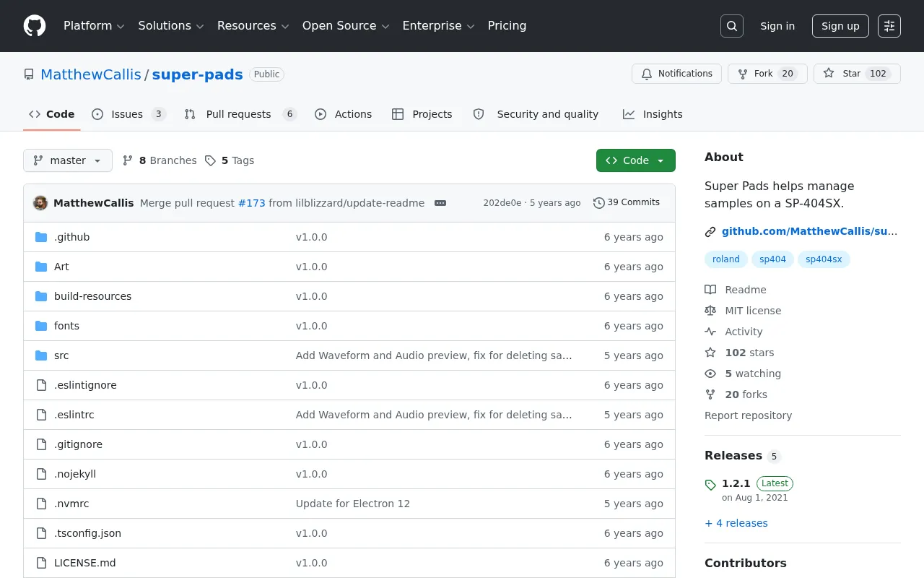Click the file icon for LICENSE.md
This screenshot has height=578, width=924.
pos(41,563)
